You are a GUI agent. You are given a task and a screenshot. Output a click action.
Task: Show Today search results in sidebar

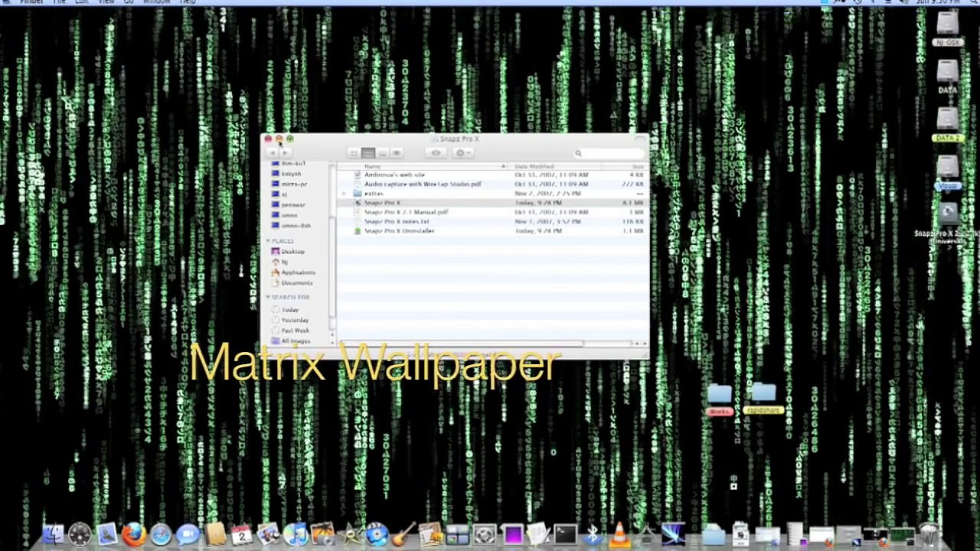click(286, 310)
